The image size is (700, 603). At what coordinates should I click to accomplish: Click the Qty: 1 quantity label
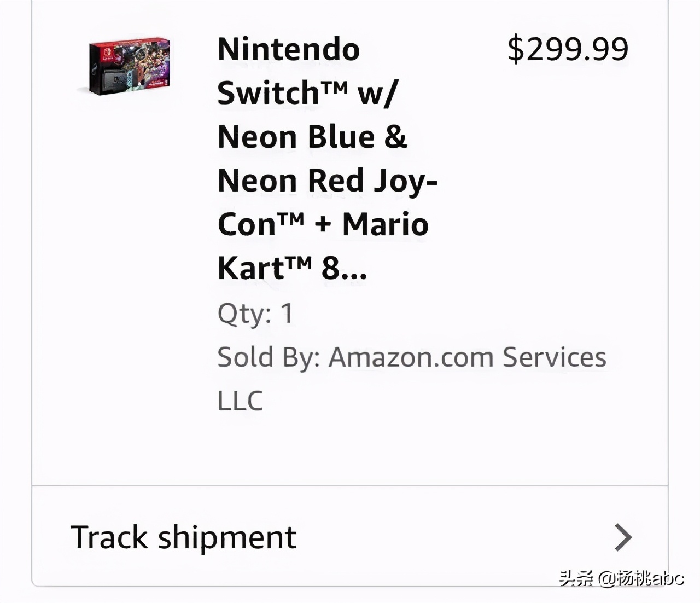click(x=255, y=314)
